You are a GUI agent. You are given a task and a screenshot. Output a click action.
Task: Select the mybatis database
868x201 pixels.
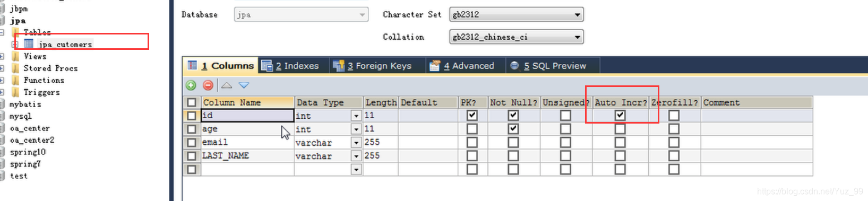pyautogui.click(x=25, y=104)
